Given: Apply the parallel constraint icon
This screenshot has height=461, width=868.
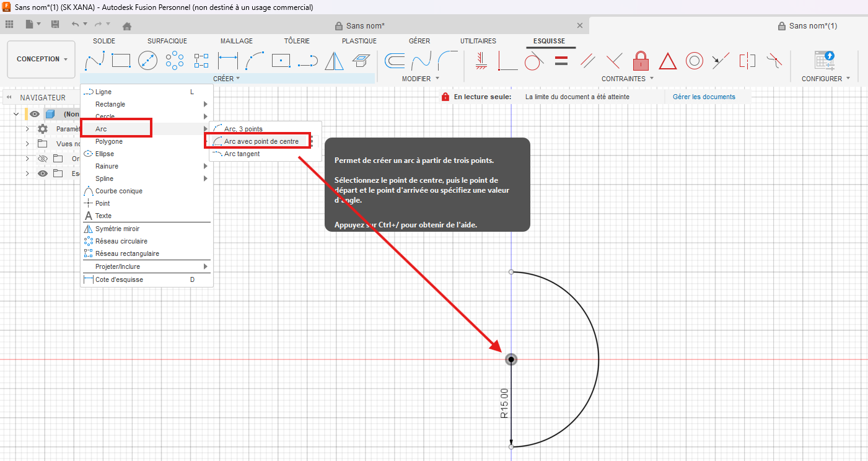Looking at the screenshot, I should [x=588, y=61].
